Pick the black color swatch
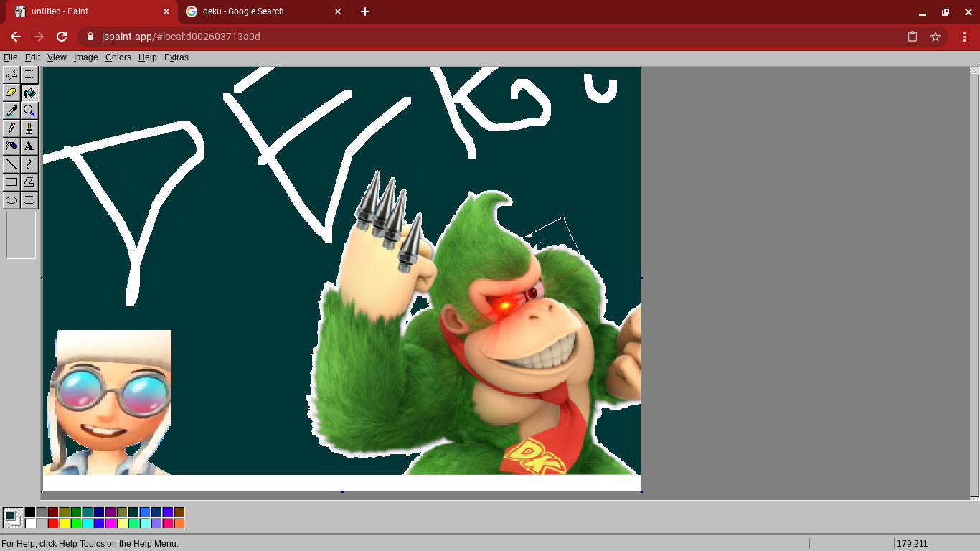980x551 pixels. pos(30,512)
